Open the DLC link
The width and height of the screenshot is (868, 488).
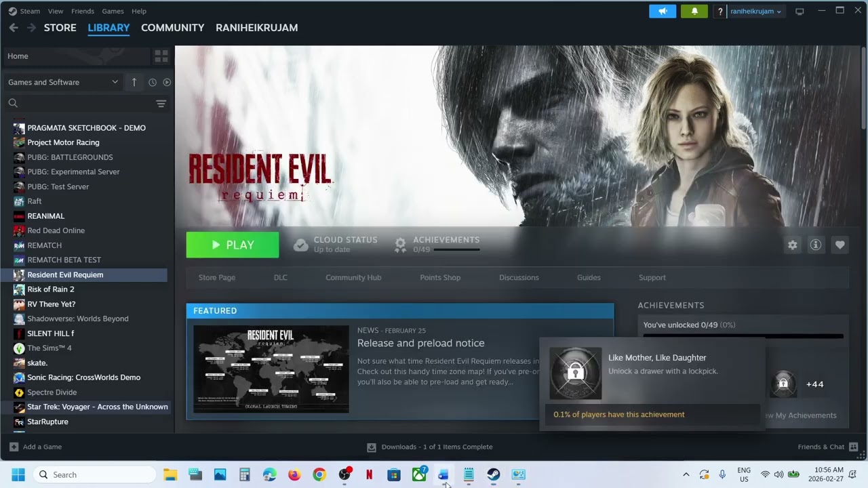(x=281, y=278)
